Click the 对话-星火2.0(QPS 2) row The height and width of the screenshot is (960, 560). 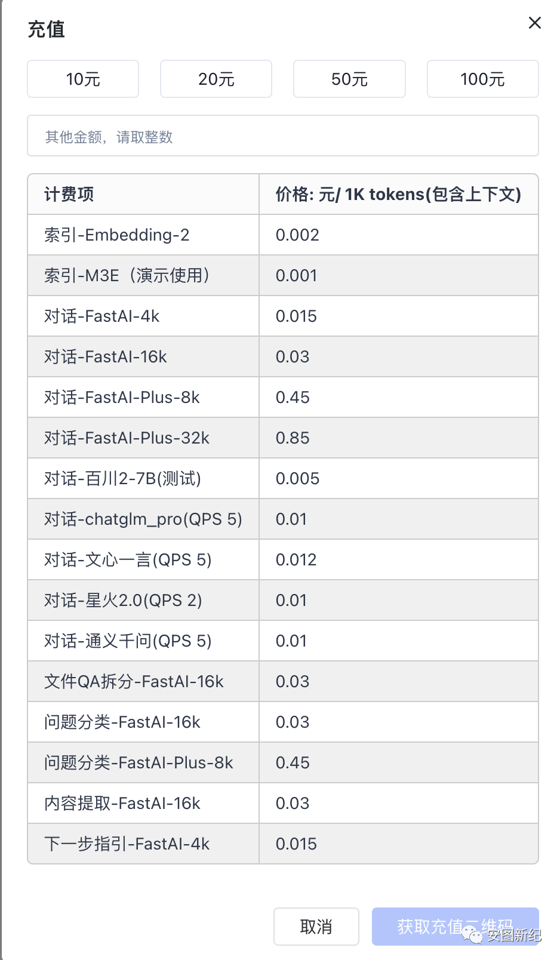pyautogui.click(x=123, y=601)
